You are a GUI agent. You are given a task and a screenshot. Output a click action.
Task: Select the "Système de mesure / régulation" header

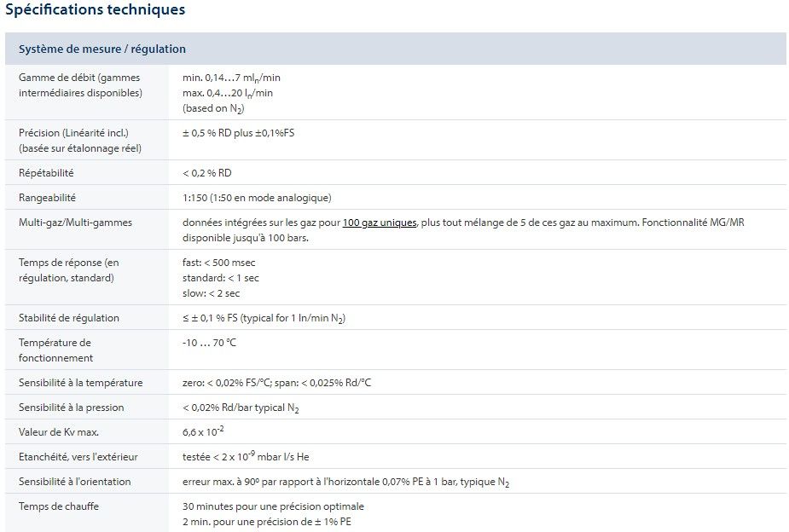coord(102,49)
